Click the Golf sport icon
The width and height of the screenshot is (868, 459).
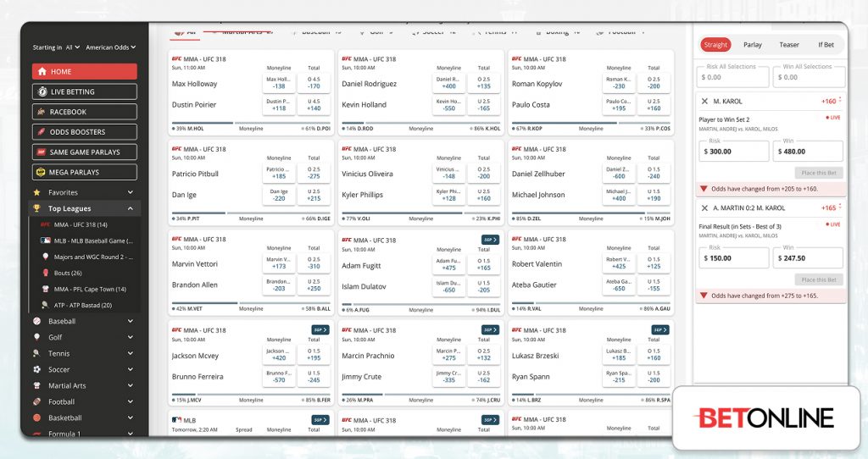tap(37, 337)
